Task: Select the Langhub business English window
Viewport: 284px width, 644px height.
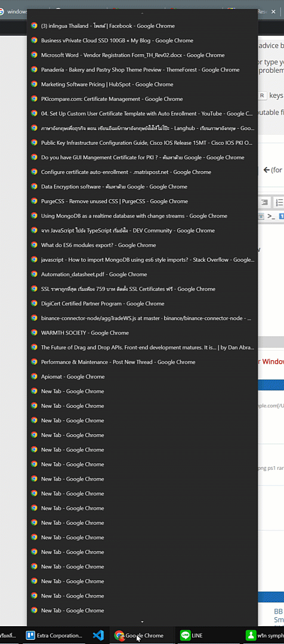Action: pos(142,128)
